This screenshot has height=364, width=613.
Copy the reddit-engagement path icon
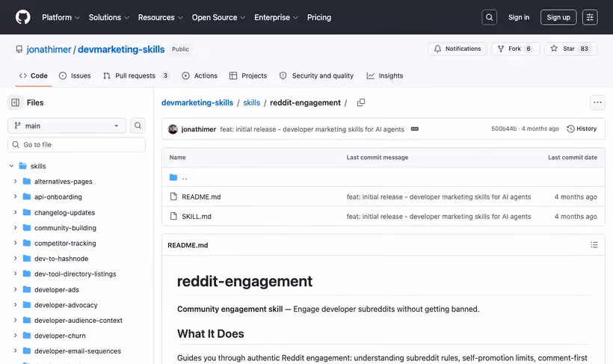[361, 102]
